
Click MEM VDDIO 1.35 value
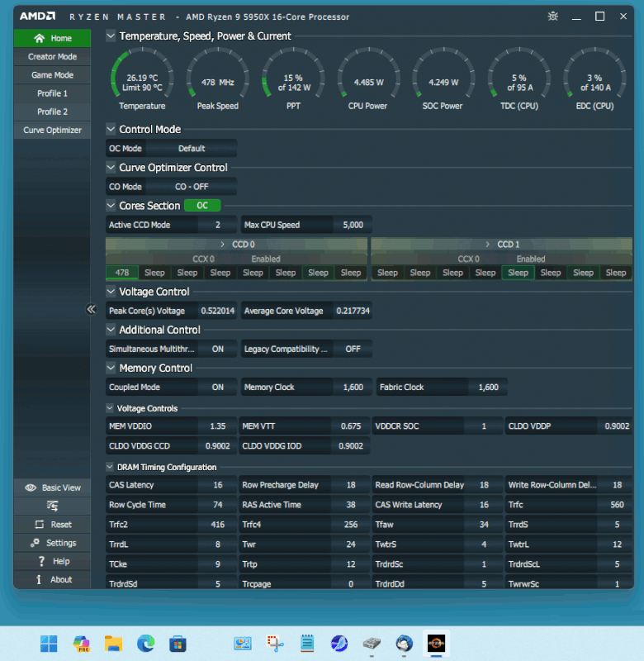pos(218,426)
